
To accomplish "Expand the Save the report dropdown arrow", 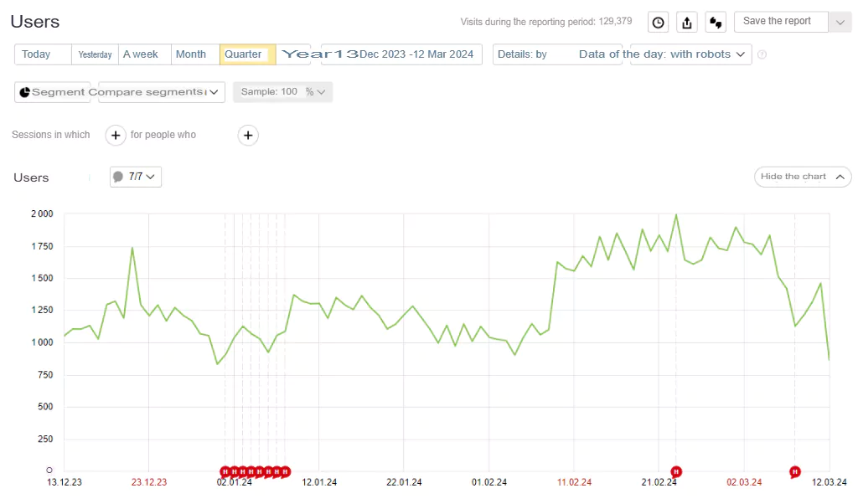I will (x=840, y=23).
